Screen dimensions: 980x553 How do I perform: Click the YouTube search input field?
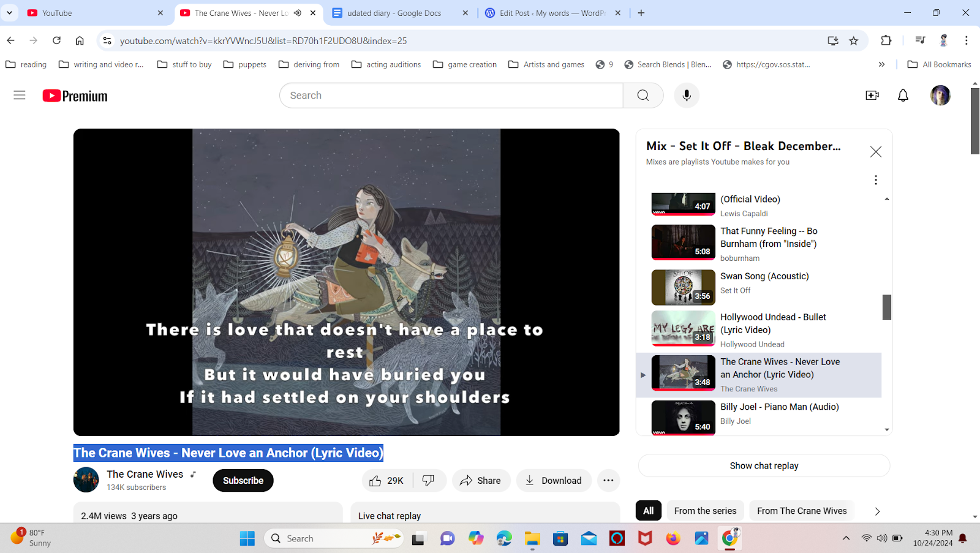coord(451,96)
